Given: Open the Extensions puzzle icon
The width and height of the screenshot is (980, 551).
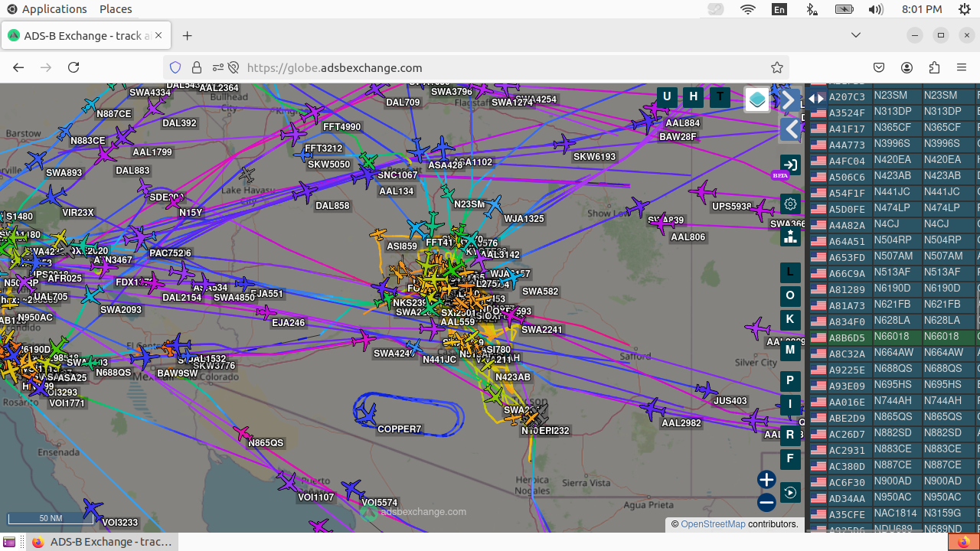Looking at the screenshot, I should click(x=934, y=67).
